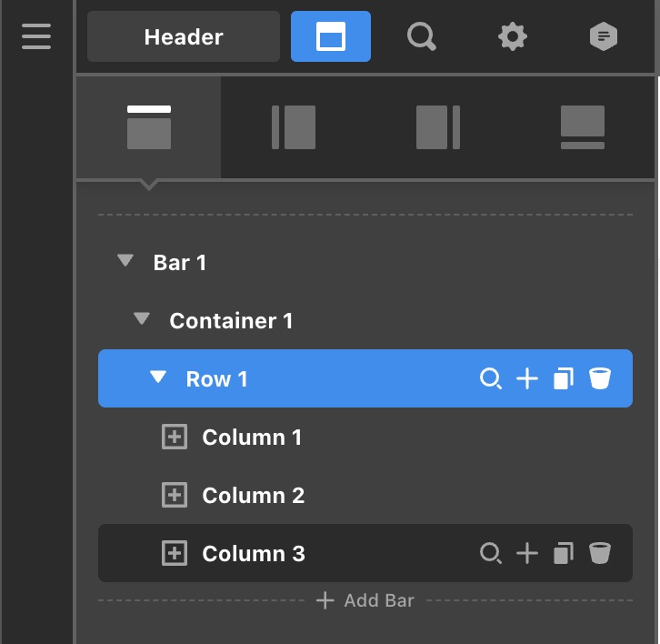Viewport: 660px width, 644px height.
Task: Open the search magnifier in top toolbar
Action: pos(421,37)
